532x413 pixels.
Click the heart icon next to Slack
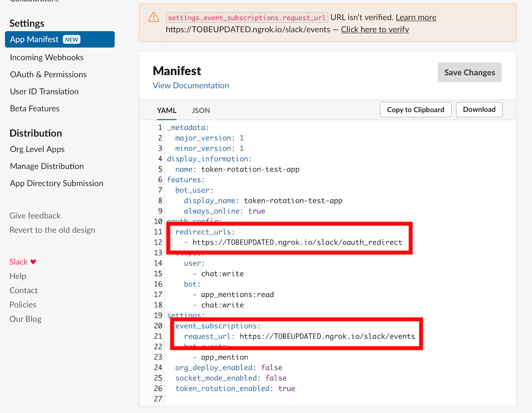click(33, 262)
